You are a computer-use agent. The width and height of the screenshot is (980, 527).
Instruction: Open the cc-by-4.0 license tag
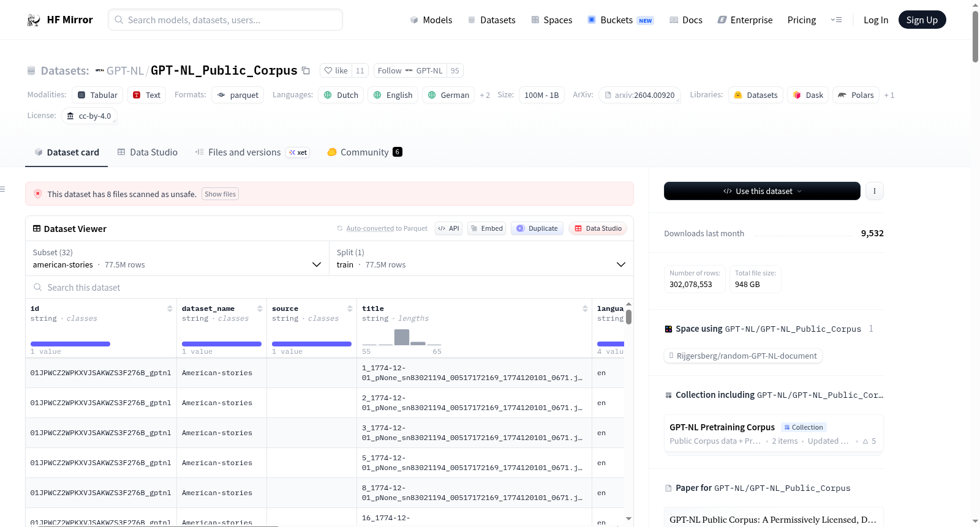pos(89,116)
